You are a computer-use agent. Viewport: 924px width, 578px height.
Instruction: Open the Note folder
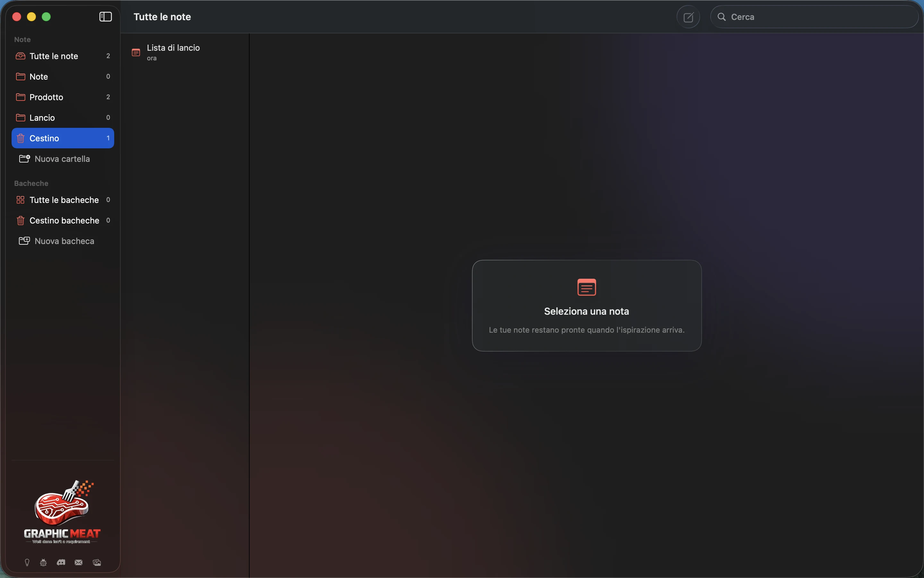pyautogui.click(x=63, y=76)
